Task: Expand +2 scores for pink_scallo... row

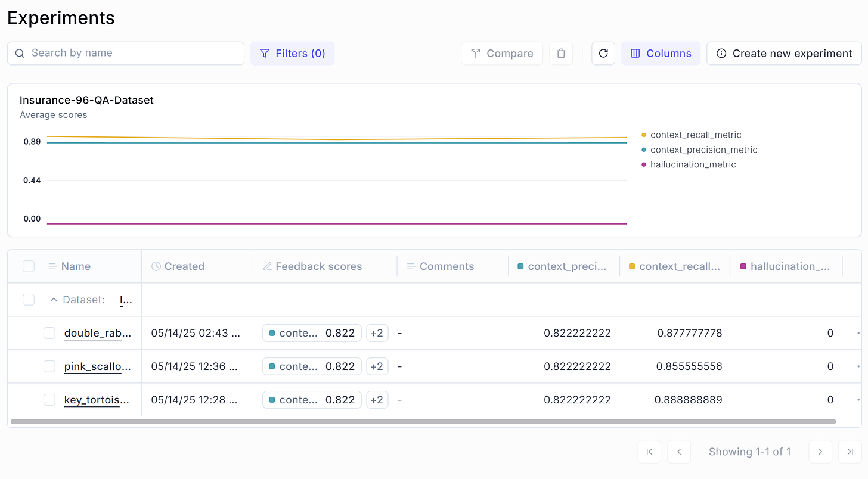Action: pos(377,366)
